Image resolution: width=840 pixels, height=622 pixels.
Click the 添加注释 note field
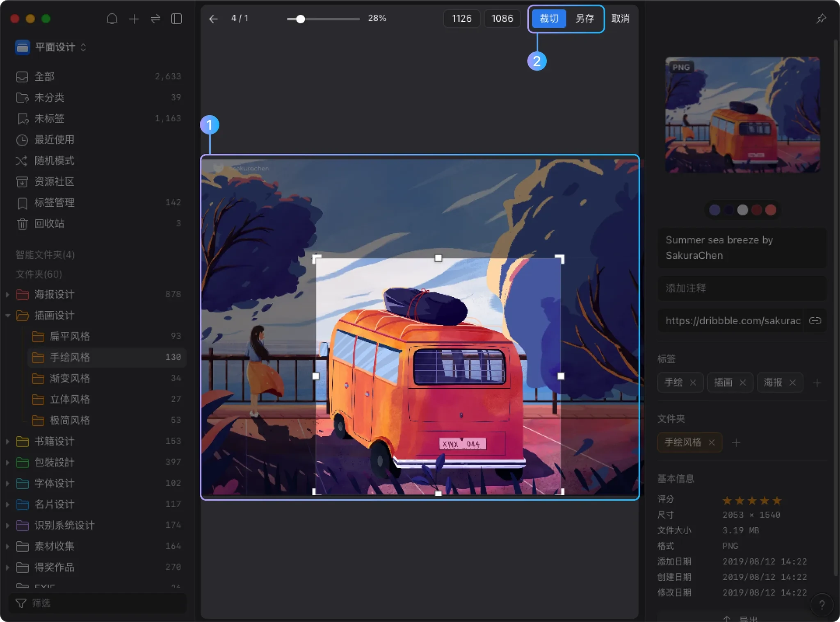(742, 288)
